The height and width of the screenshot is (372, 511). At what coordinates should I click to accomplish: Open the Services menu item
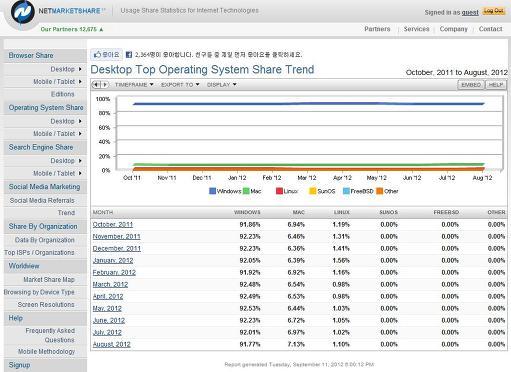pos(416,29)
